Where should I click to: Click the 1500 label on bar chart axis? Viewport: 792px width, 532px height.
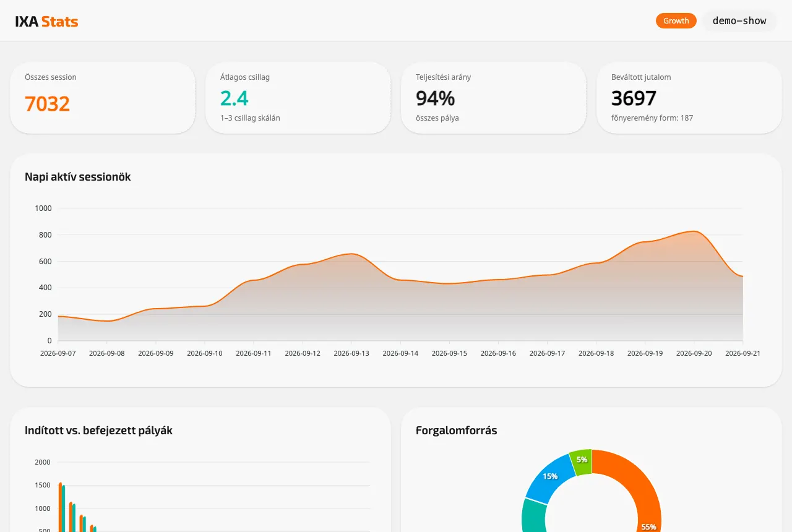coord(43,485)
